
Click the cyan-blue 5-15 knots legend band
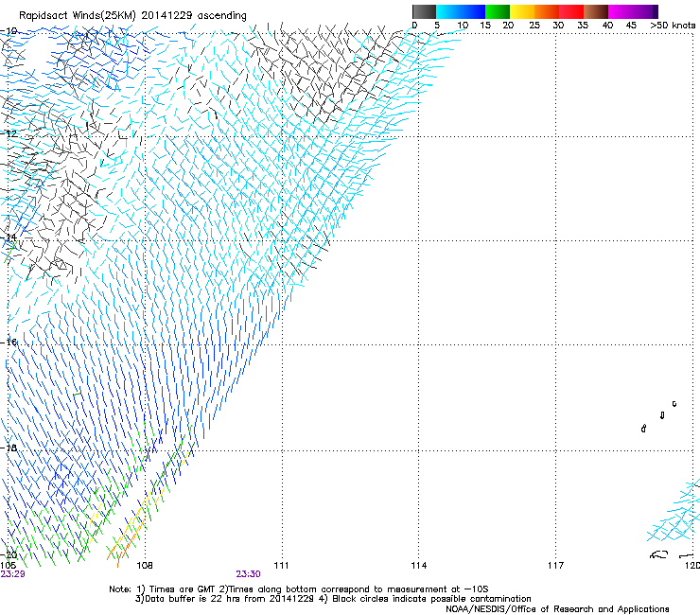[461, 11]
